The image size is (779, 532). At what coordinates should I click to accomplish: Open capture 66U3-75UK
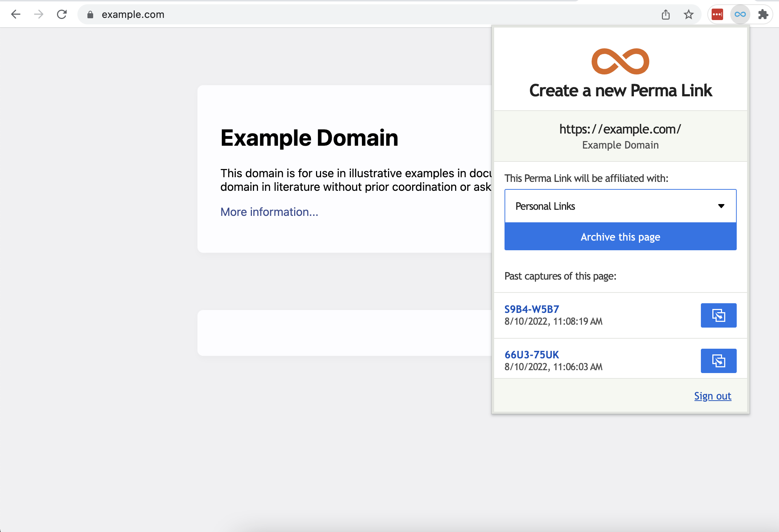click(531, 355)
